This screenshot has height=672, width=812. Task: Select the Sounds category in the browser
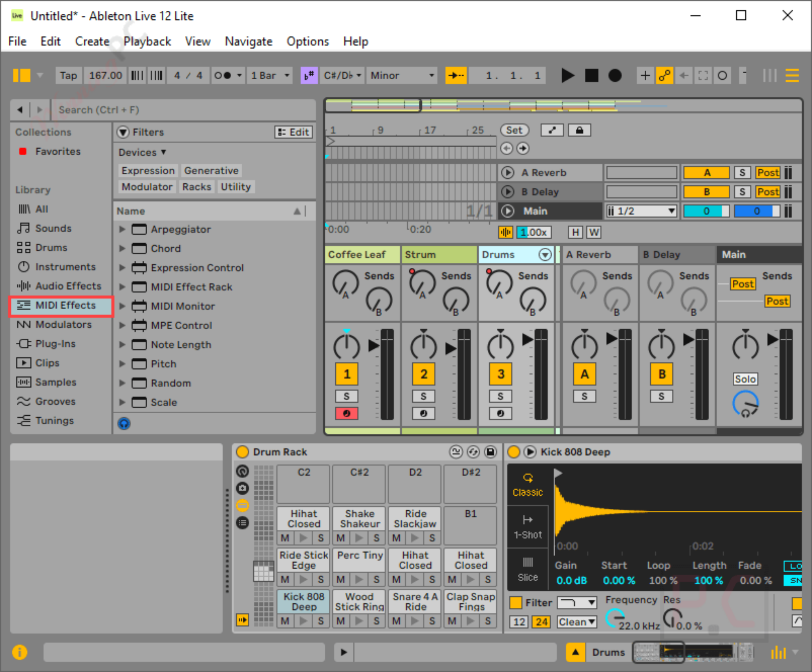click(x=53, y=228)
